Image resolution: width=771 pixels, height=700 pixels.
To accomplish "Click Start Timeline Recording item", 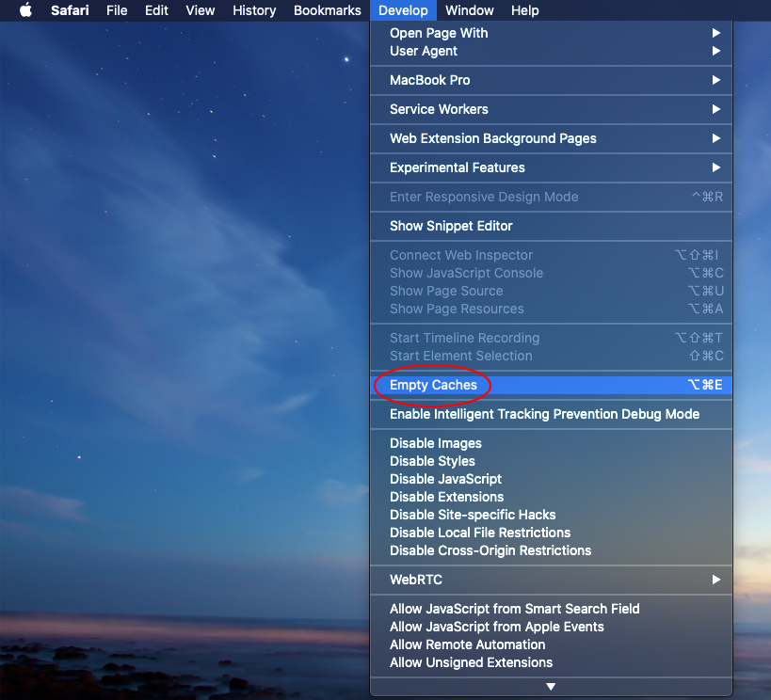I will (x=552, y=338).
